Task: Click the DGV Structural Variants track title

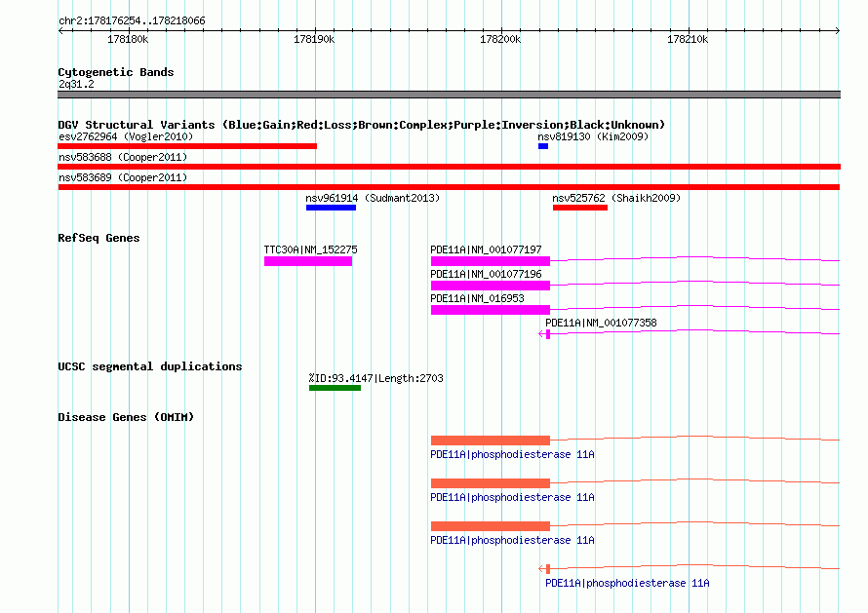Action: coord(362,125)
